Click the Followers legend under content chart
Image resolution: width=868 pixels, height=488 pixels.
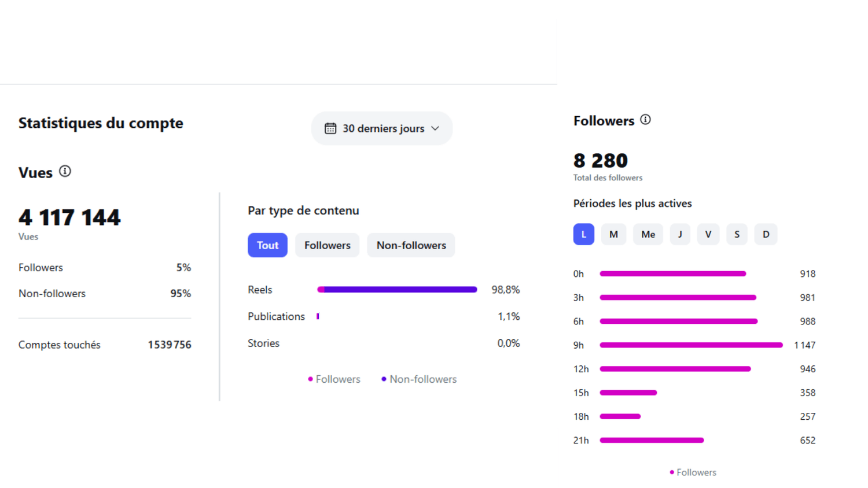click(x=334, y=379)
